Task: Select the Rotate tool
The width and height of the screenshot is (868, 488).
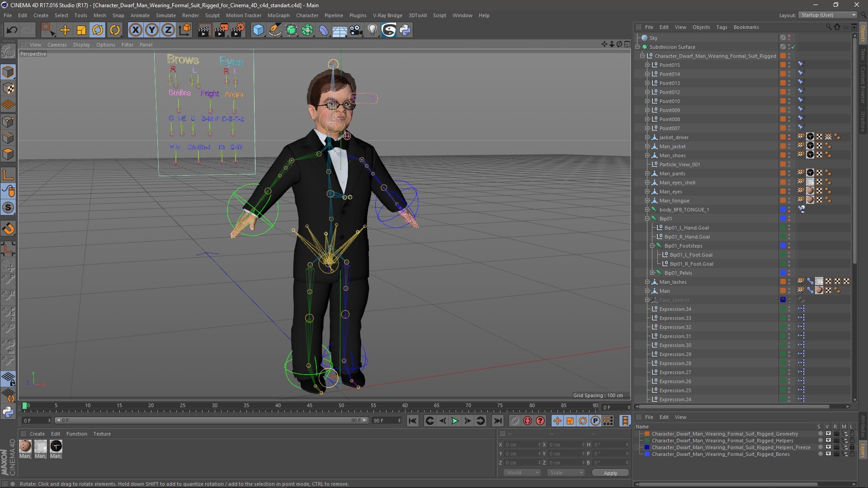Action: pyautogui.click(x=98, y=30)
